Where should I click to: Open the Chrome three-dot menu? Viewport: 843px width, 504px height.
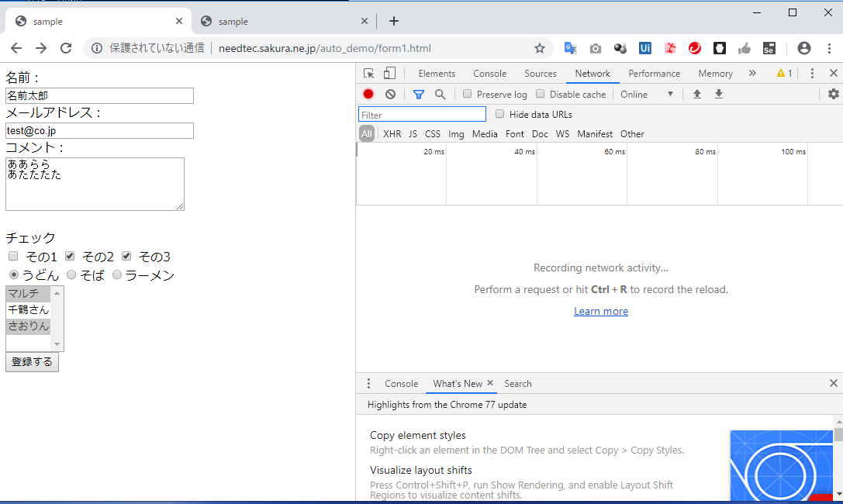[x=829, y=48]
